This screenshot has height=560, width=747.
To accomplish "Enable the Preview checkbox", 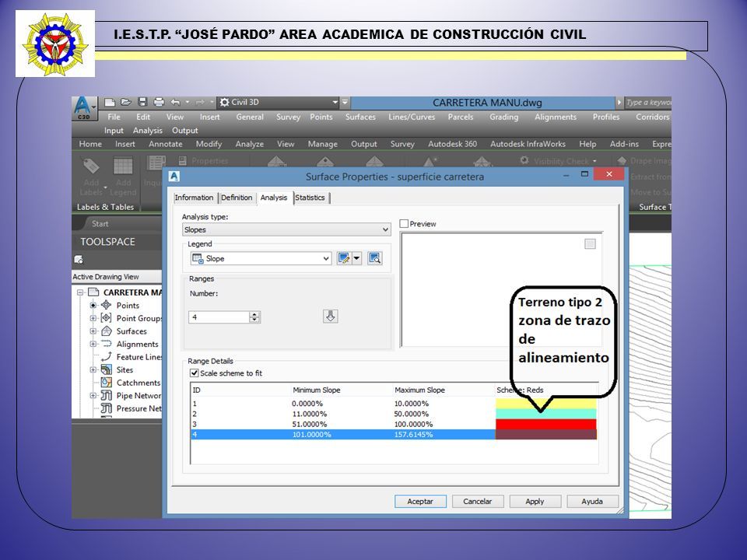I will click(x=404, y=223).
